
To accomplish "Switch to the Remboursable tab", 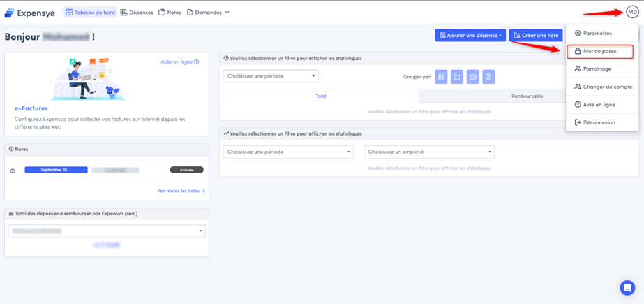I will 527,96.
